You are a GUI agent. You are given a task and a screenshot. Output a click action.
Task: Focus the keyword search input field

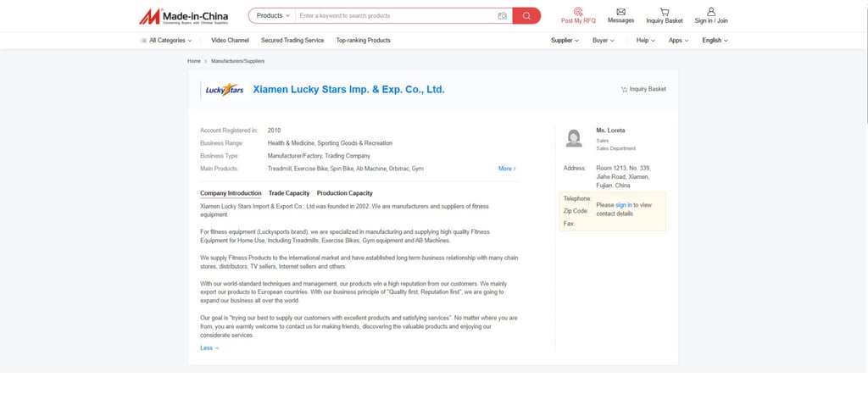pyautogui.click(x=397, y=15)
